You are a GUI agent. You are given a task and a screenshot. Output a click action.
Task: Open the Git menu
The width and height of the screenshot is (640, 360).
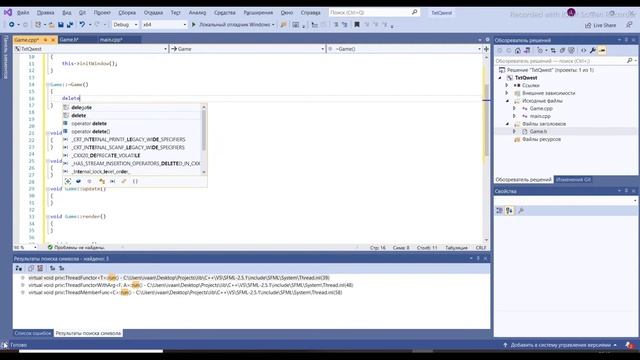pos(82,13)
